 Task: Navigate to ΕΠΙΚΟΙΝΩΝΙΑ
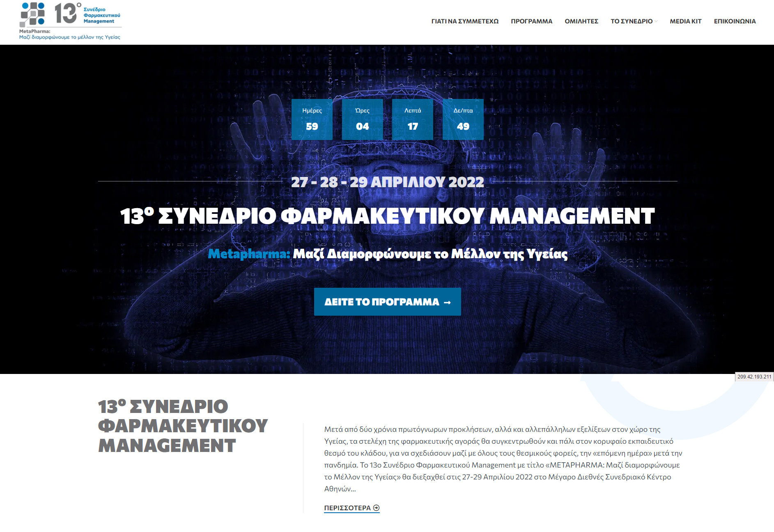735,21
